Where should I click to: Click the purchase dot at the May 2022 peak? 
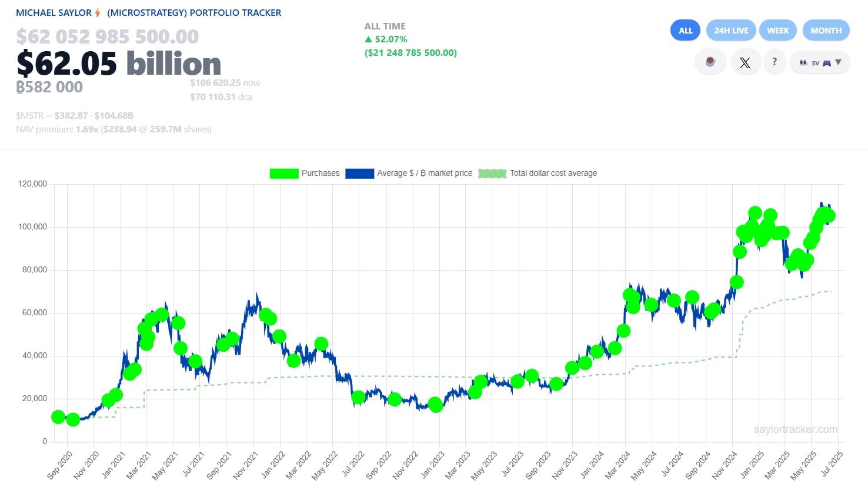[x=321, y=344]
